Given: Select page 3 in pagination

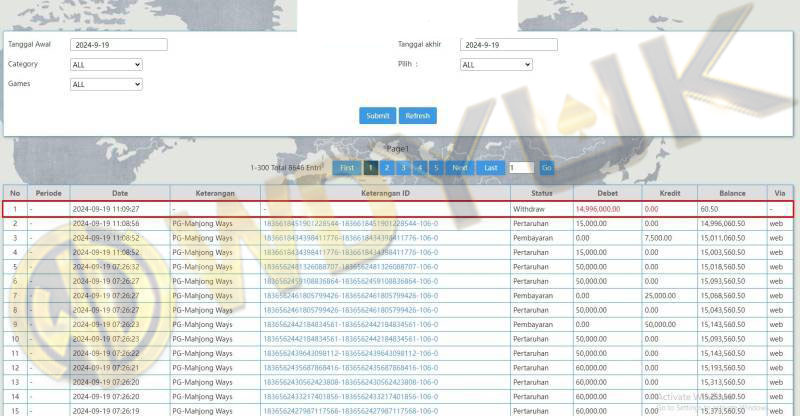Looking at the screenshot, I should pyautogui.click(x=404, y=168).
